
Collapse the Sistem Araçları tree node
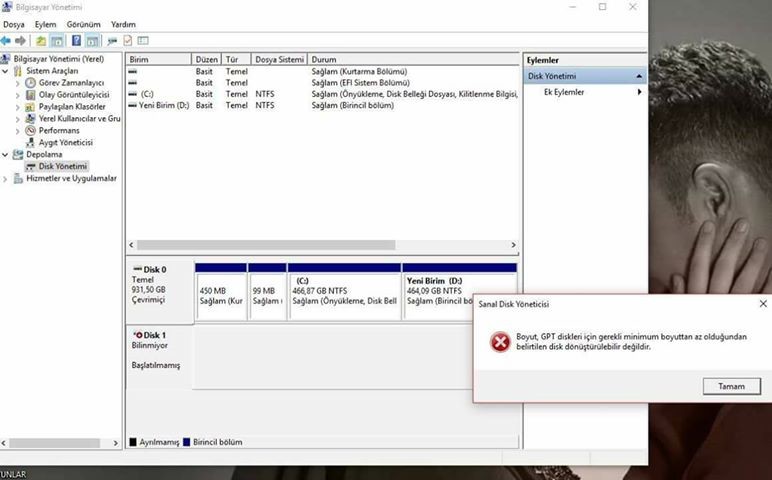click(6, 71)
